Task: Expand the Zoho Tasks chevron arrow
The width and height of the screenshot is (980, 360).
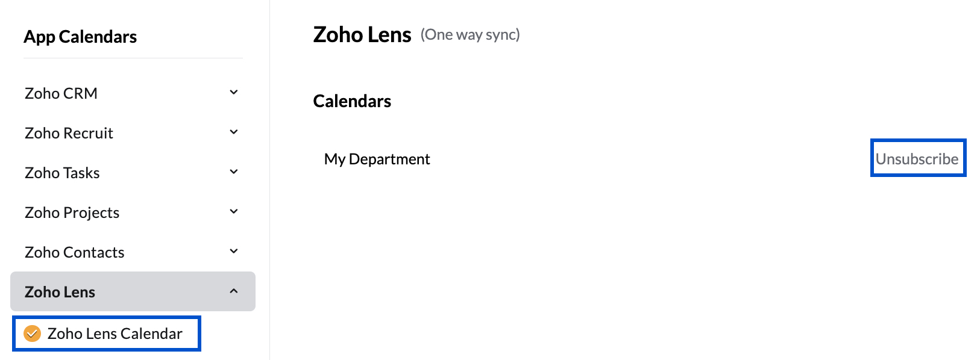Action: click(234, 172)
